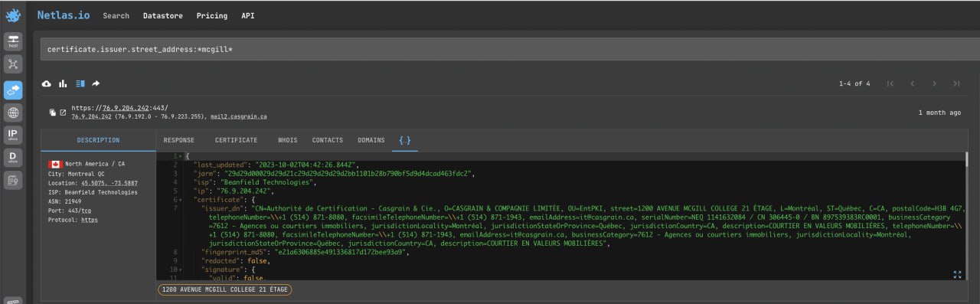Go to next results page
980x304 pixels.
point(934,83)
